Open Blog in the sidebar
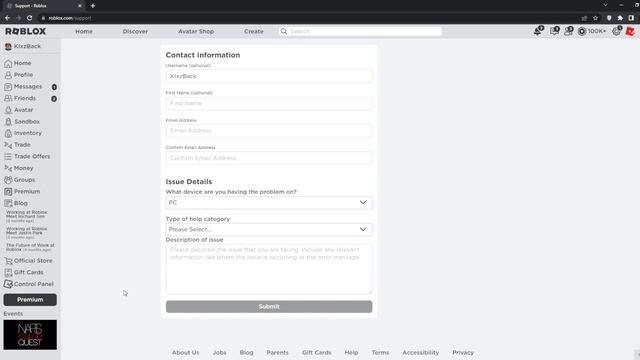 (16, 203)
